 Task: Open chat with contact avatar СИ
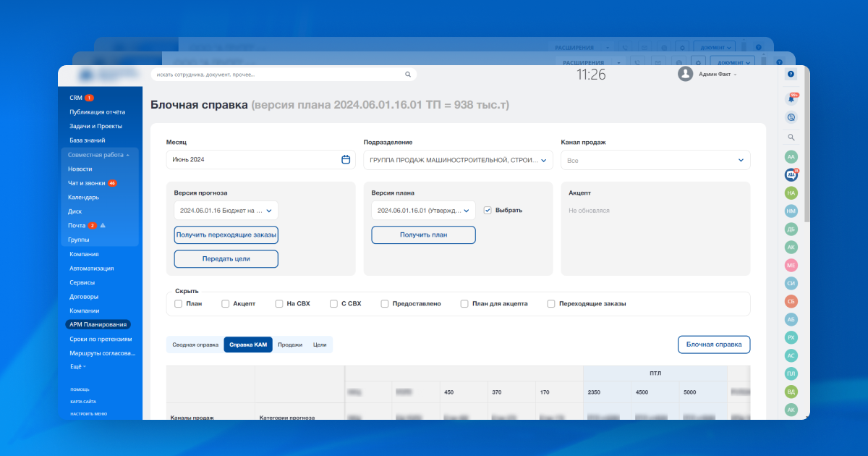791,283
